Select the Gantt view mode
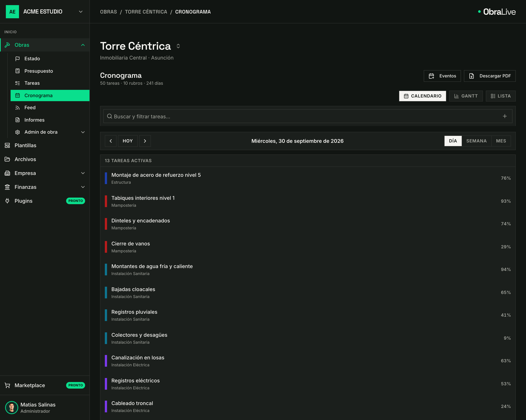Viewport: 526px width, 420px height. (x=466, y=96)
